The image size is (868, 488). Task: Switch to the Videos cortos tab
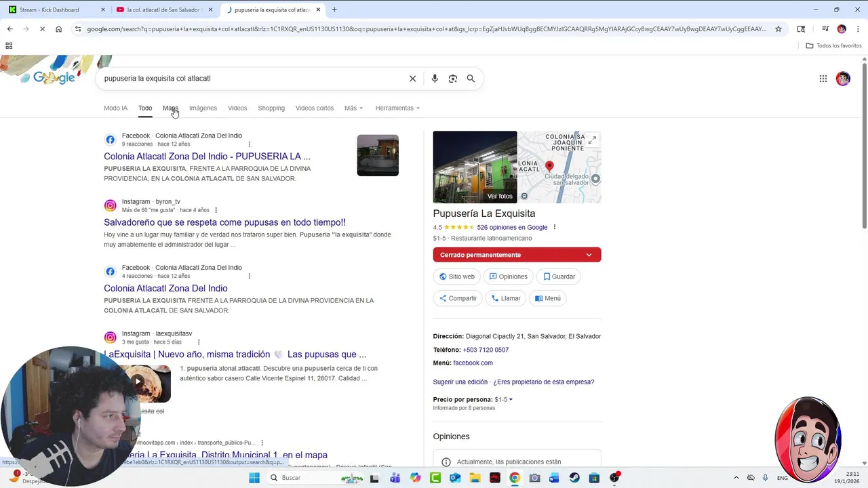(315, 108)
